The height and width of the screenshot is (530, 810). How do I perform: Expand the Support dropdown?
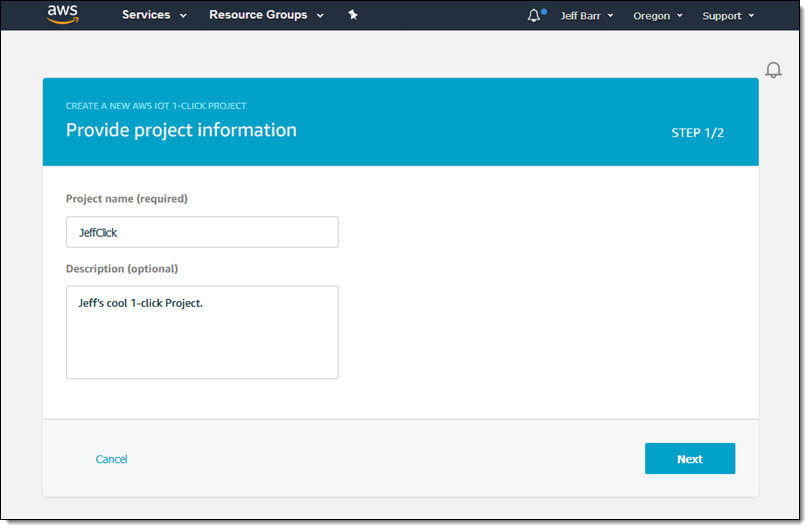coord(727,16)
